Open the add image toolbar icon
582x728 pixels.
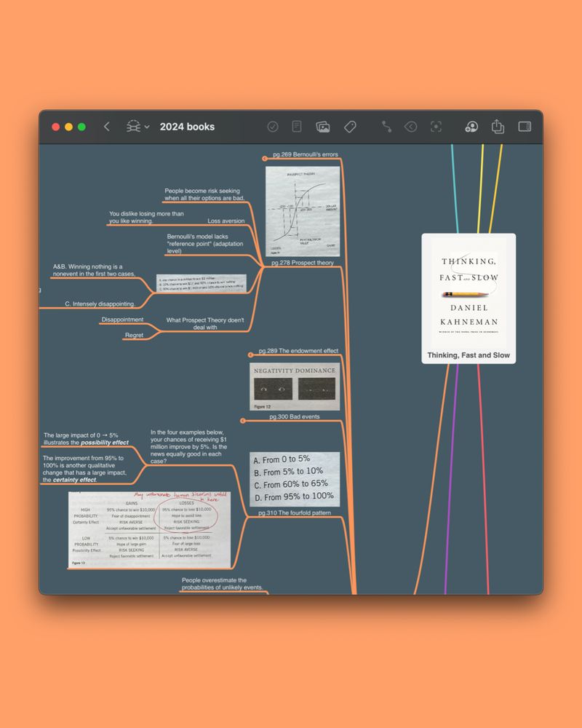coord(322,127)
